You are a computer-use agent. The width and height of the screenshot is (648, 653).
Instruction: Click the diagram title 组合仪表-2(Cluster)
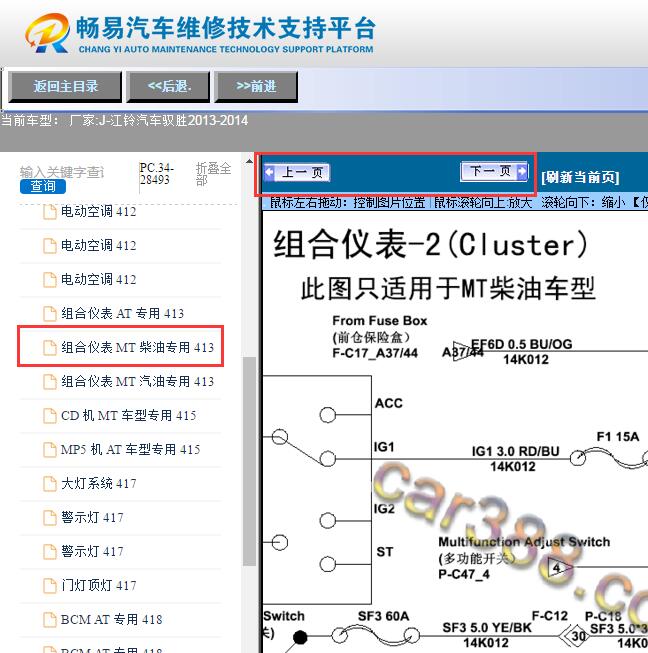pos(431,245)
